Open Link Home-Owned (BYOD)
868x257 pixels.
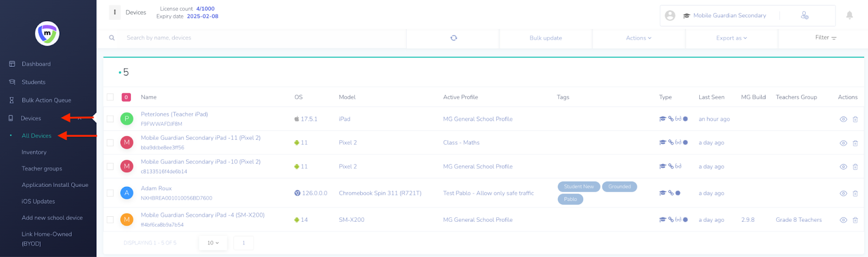pos(47,239)
